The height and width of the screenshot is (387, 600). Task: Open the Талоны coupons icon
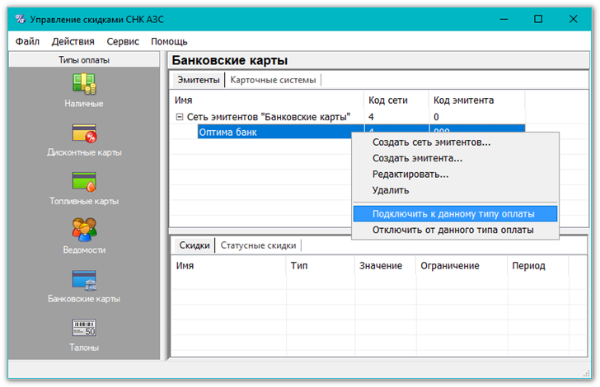(84, 328)
